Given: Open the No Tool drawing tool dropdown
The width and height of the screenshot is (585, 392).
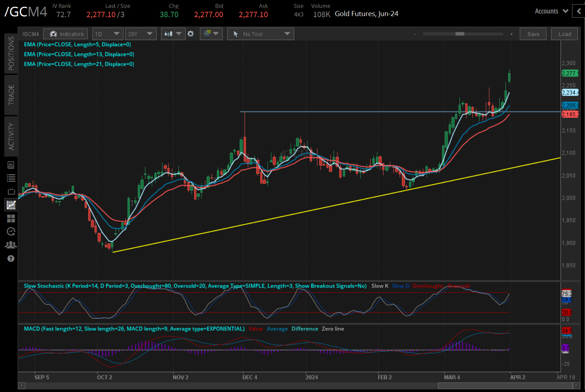Looking at the screenshot, I should click(261, 34).
